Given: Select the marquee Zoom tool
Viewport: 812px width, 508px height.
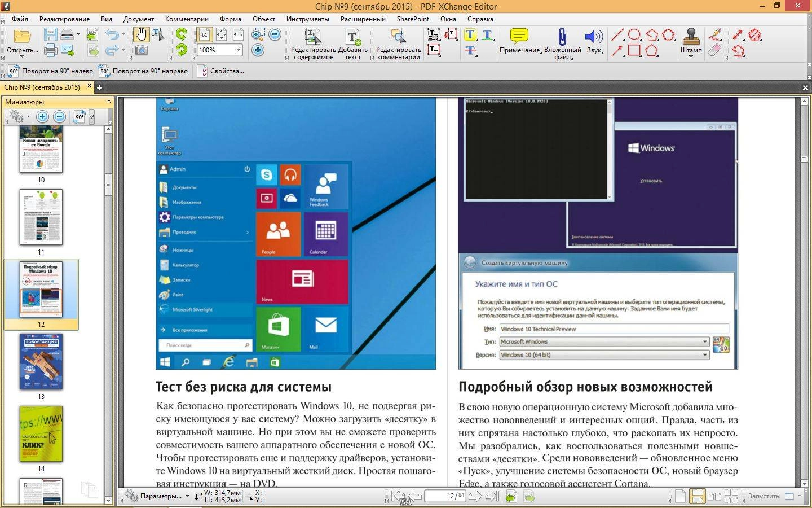Looking at the screenshot, I should click(x=258, y=35).
